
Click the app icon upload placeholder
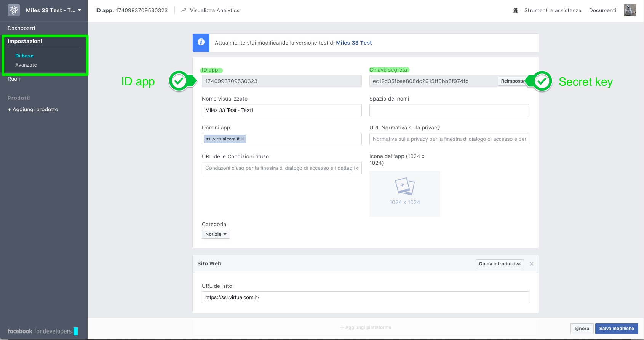[404, 193]
